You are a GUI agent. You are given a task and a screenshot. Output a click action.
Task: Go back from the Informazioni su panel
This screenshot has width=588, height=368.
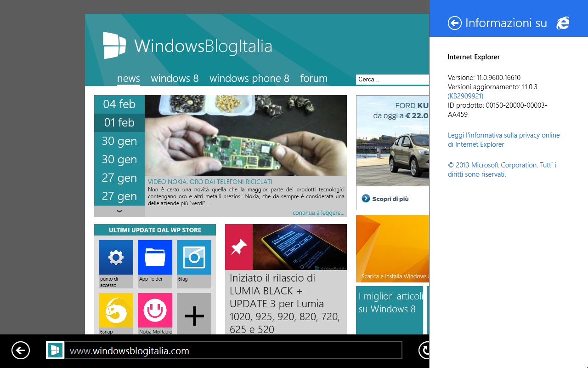pos(455,23)
